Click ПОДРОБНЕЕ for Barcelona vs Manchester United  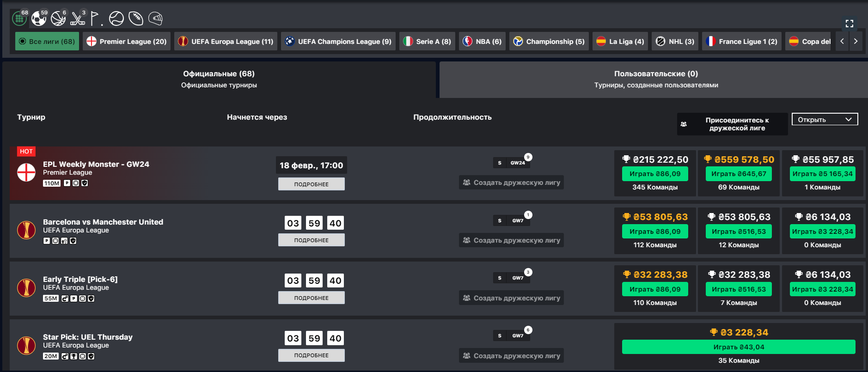pyautogui.click(x=312, y=240)
